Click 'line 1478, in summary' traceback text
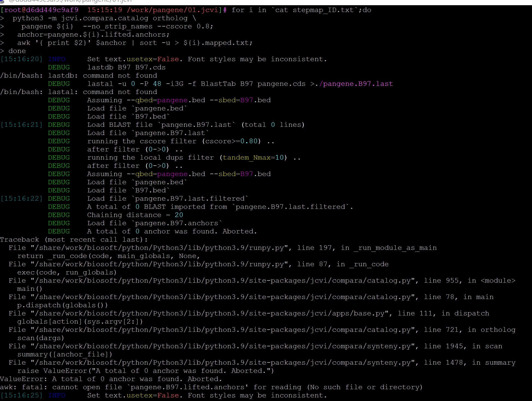The height and width of the screenshot is (401, 532). pyautogui.click(x=469, y=363)
